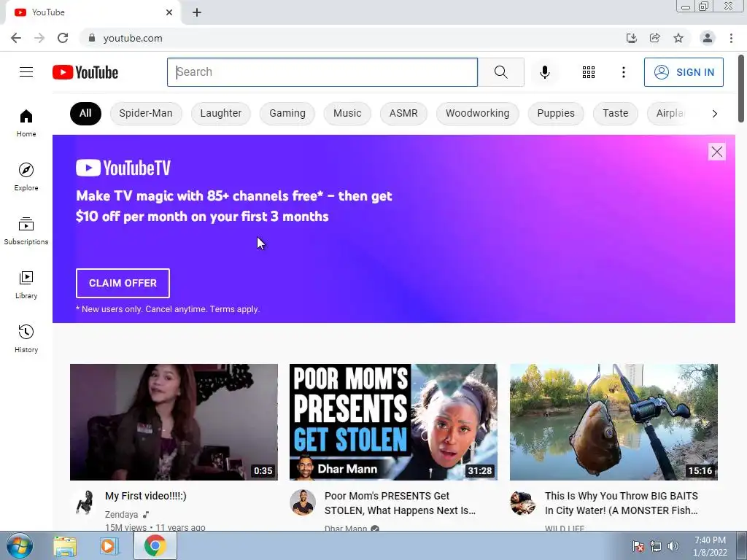The width and height of the screenshot is (747, 560).
Task: Open the YouTube apps grid icon
Action: tap(589, 72)
